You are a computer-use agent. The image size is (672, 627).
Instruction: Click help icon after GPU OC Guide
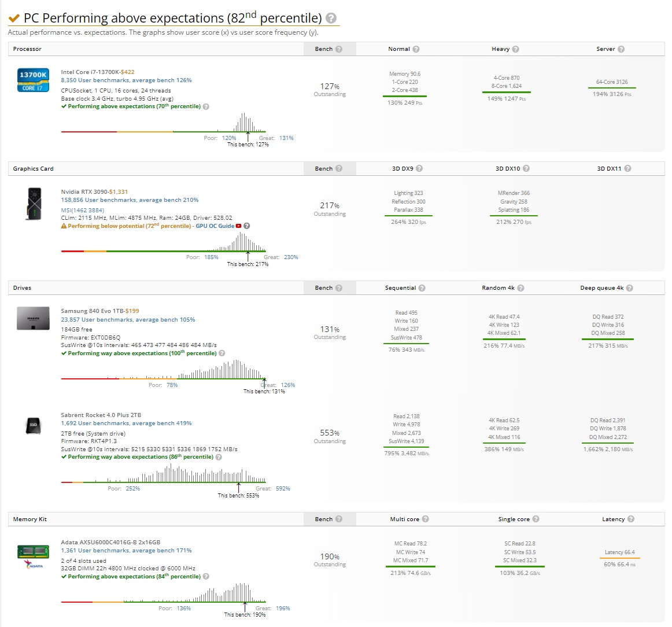click(x=247, y=226)
